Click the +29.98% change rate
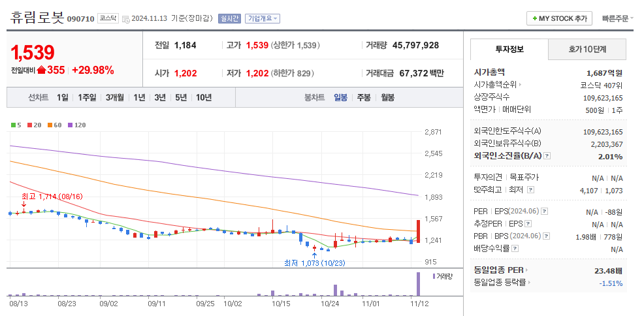Image resolution: width=644 pixels, height=316 pixels. tap(93, 70)
